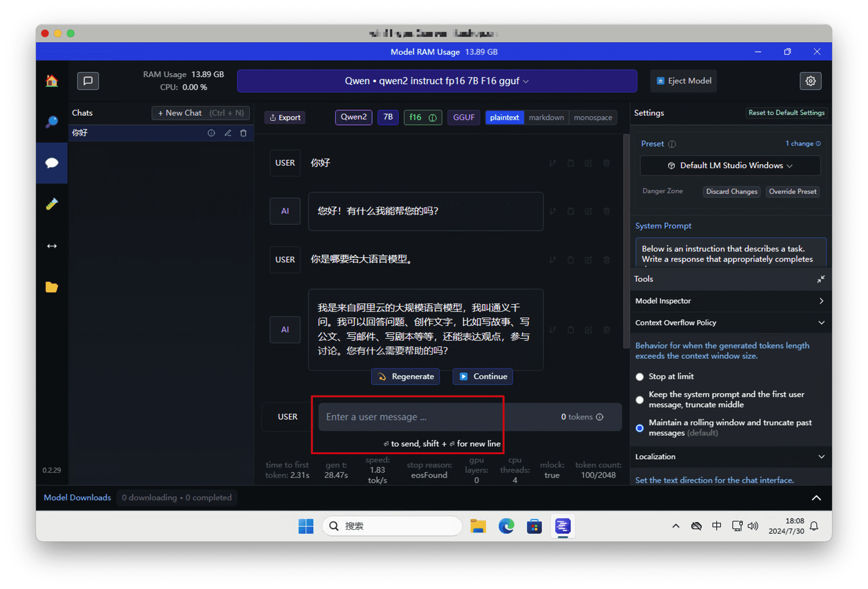Click Reset to Default Settings

pyautogui.click(x=786, y=113)
